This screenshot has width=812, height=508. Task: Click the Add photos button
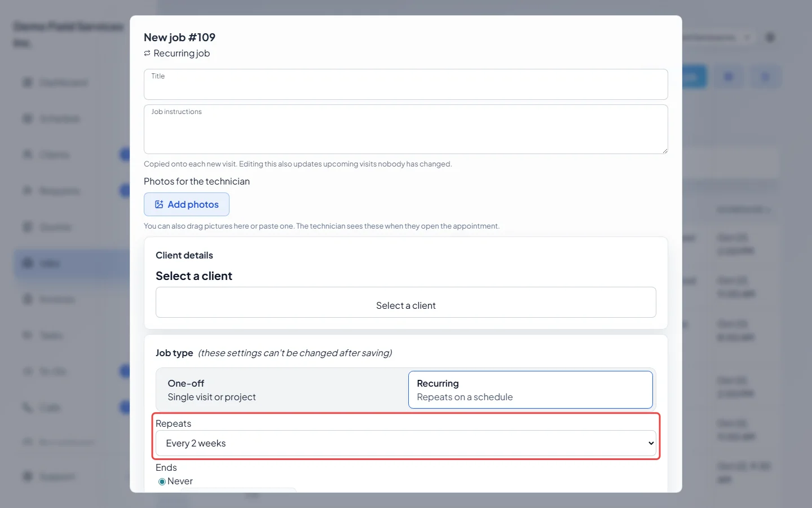tap(187, 204)
